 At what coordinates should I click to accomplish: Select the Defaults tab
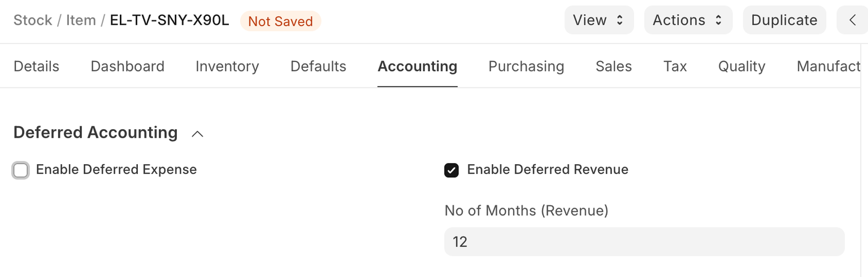[x=318, y=67]
